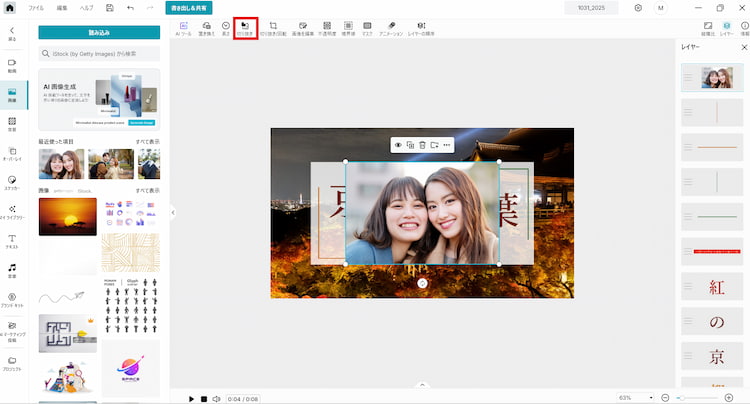Viewport: 750px width, 404px height.
Task: Open the 63% zoom level dropdown
Action: (636, 398)
